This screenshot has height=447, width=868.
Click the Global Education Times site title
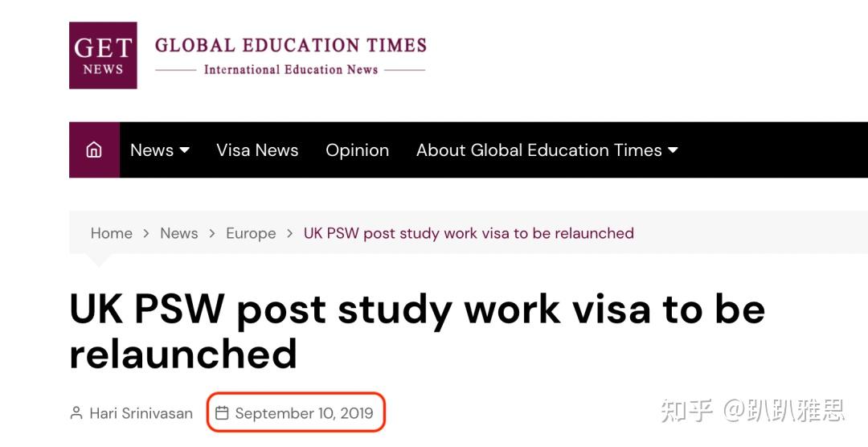pos(290,45)
